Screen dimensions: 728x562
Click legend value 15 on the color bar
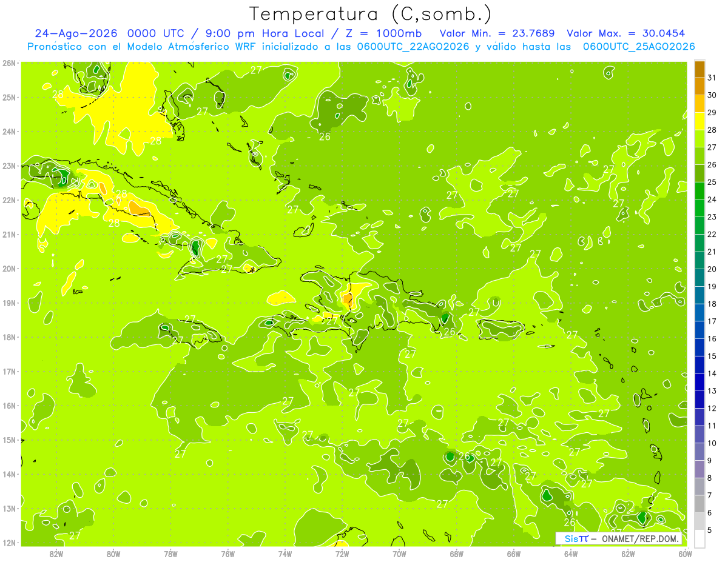coord(712,356)
